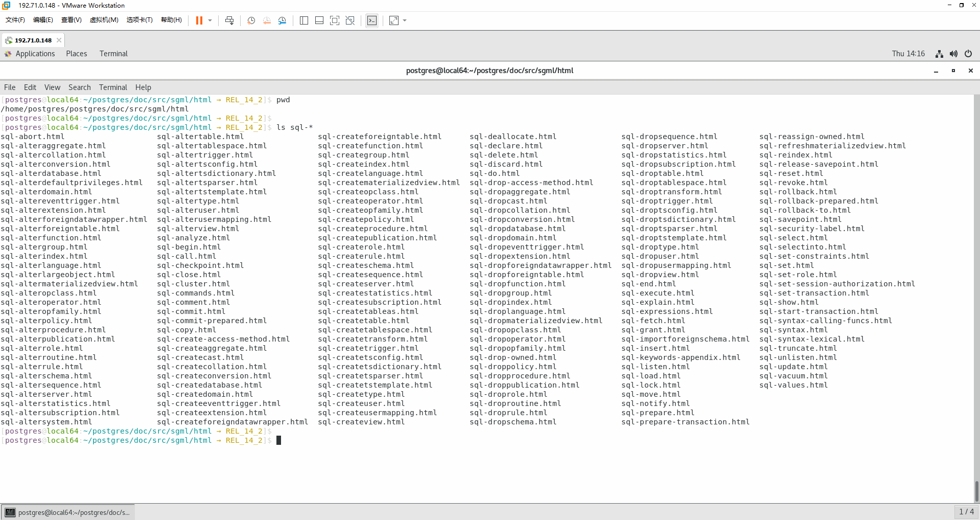
Task: Click sql-altertable.html in the listing
Action: [x=200, y=137]
